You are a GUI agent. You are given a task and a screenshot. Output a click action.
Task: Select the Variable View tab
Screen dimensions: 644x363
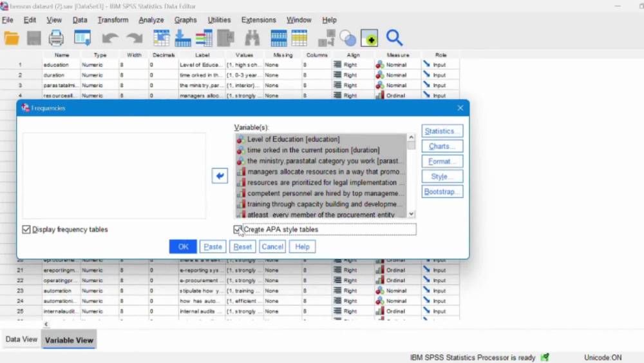coord(69,340)
